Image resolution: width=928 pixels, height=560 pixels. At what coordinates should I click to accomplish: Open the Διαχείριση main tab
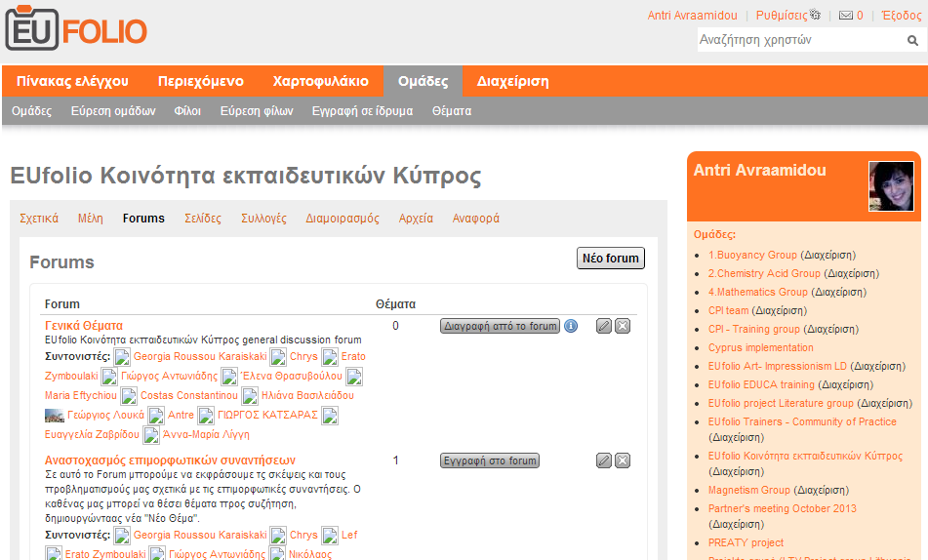coord(513,81)
